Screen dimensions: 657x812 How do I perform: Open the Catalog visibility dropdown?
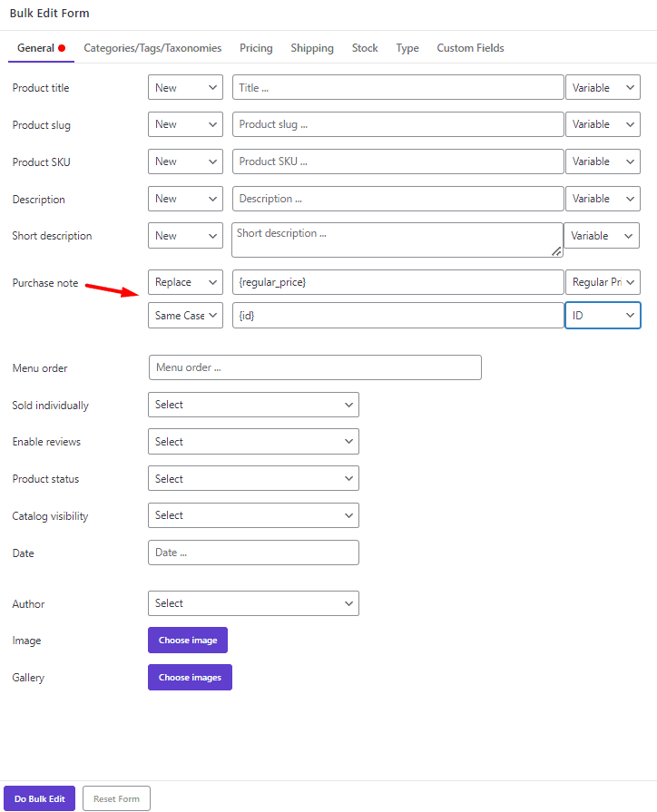(253, 515)
